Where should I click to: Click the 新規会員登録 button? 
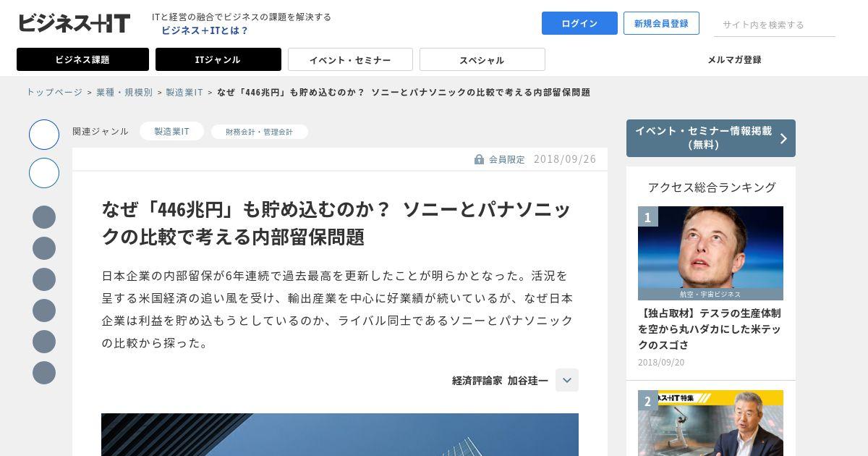pos(661,23)
